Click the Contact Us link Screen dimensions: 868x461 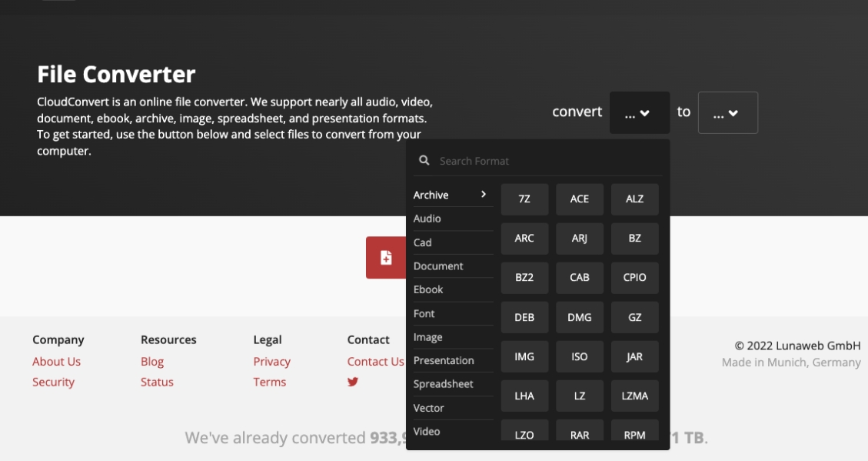(x=375, y=361)
